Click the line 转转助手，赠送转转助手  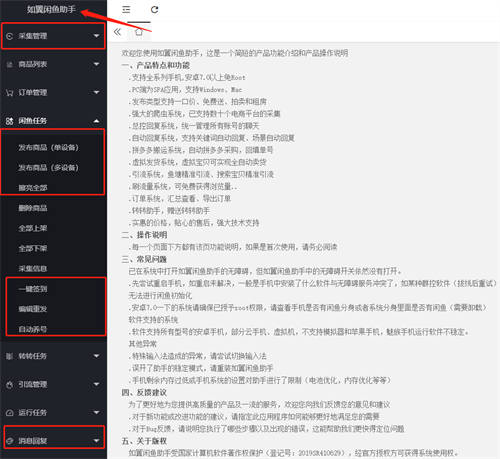coord(169,211)
